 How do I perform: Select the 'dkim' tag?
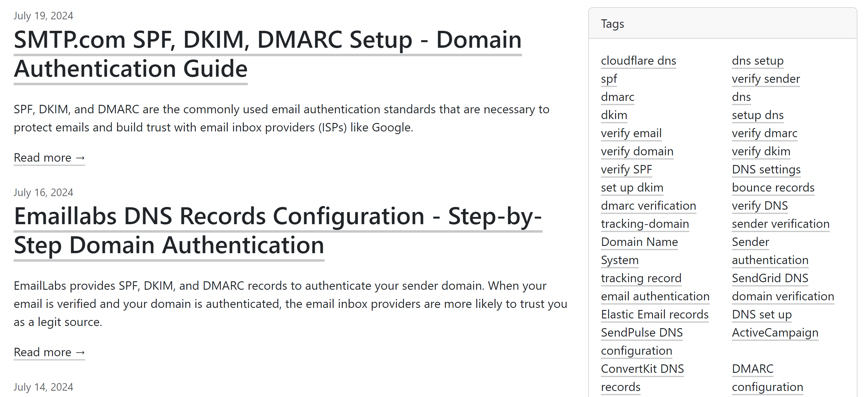tap(614, 115)
